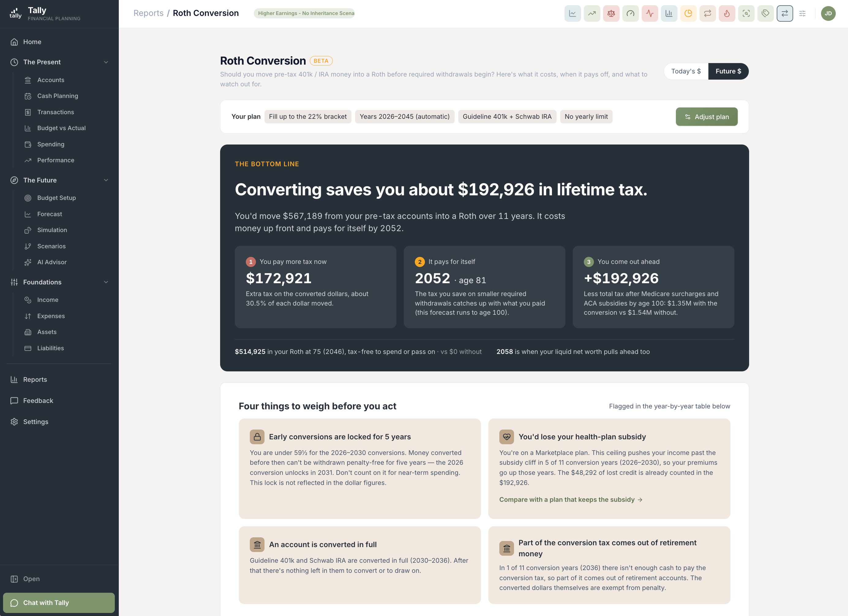
Task: Open Settings in the sidebar
Action: pyautogui.click(x=59, y=422)
